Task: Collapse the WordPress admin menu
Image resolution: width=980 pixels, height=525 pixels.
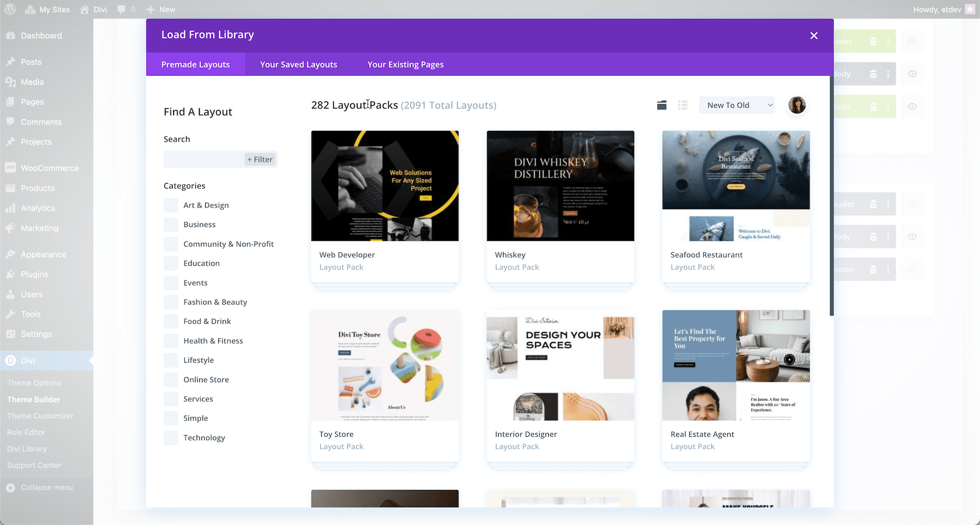Action: click(46, 487)
